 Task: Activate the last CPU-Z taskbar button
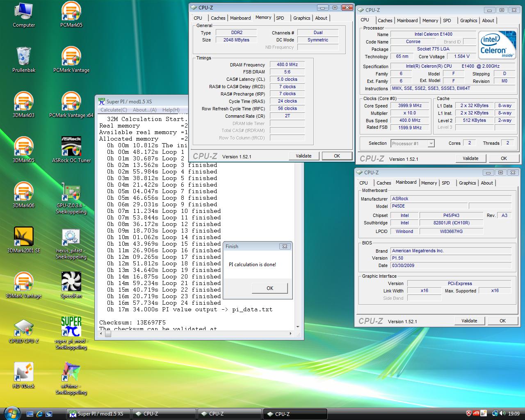tap(295, 414)
